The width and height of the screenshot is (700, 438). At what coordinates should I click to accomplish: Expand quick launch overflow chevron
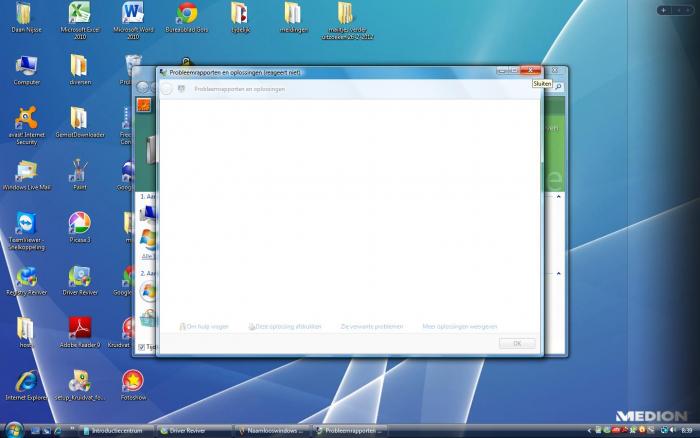tap(71, 430)
